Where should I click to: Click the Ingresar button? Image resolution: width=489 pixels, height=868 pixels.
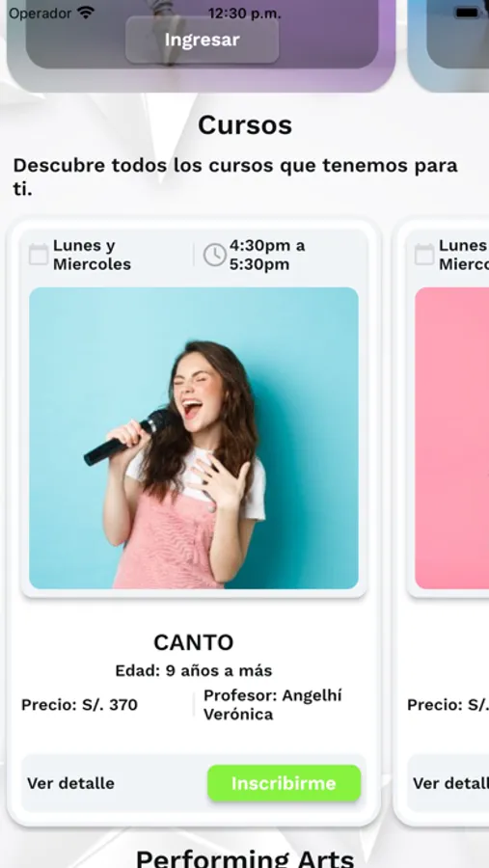[x=203, y=40]
